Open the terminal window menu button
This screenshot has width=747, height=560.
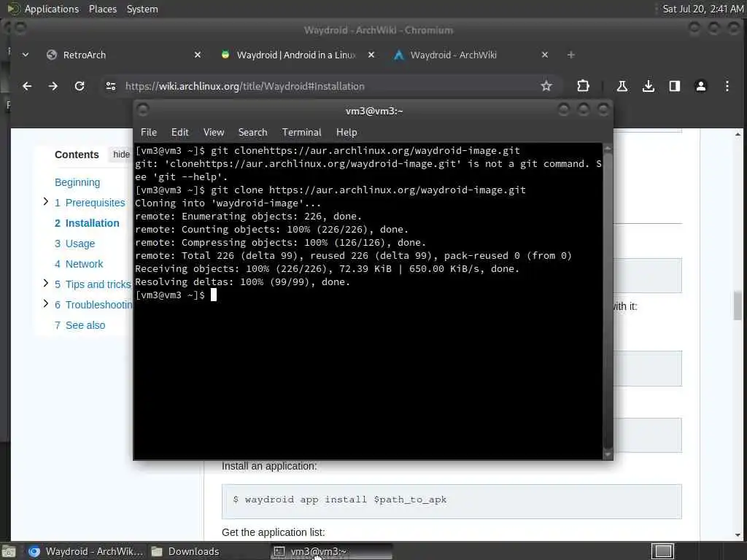click(142, 111)
